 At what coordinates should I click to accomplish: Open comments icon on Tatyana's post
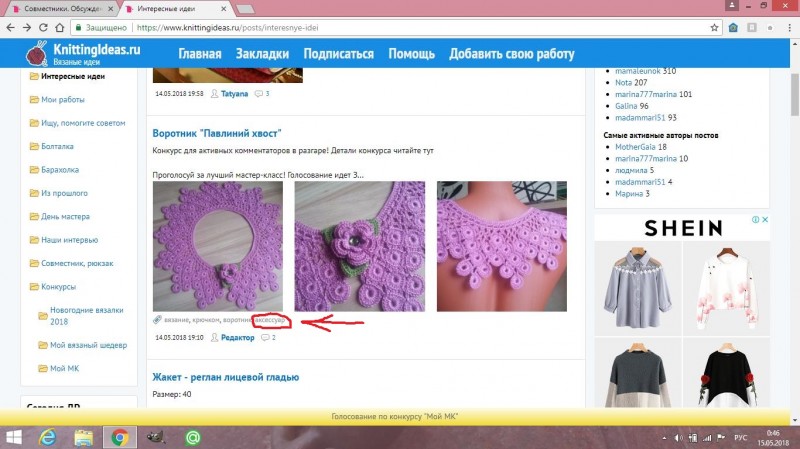coord(259,93)
